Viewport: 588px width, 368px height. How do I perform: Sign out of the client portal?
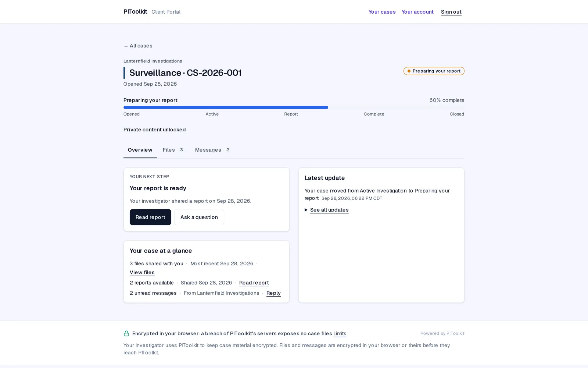click(x=451, y=12)
